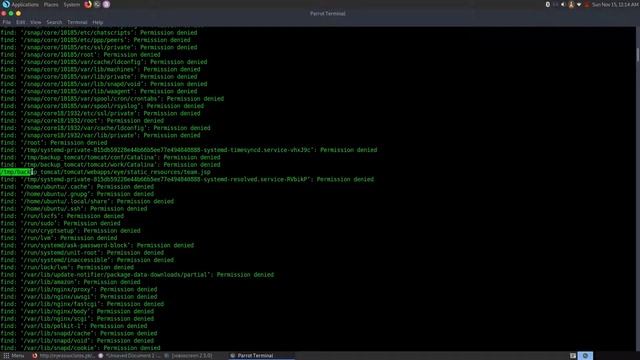
Task: Switch to the vokoscreen taskbar window
Action: click(189, 356)
